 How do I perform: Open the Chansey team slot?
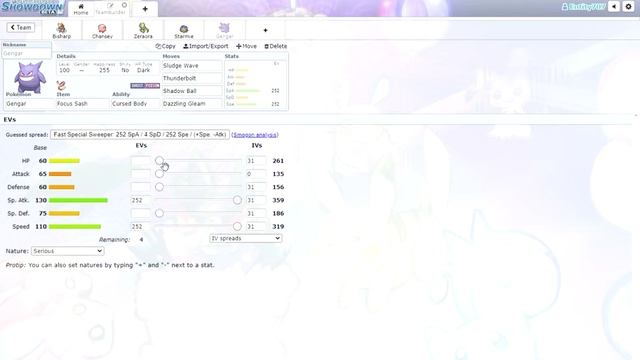pyautogui.click(x=102, y=30)
